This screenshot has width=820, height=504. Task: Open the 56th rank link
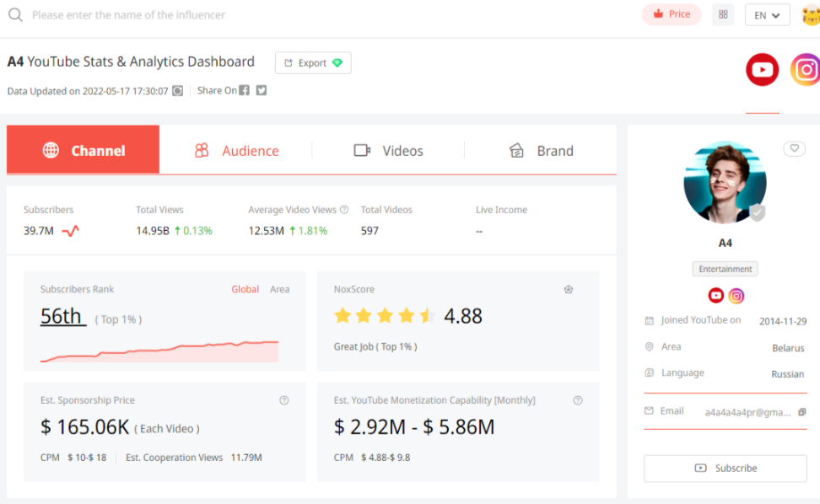point(62,316)
